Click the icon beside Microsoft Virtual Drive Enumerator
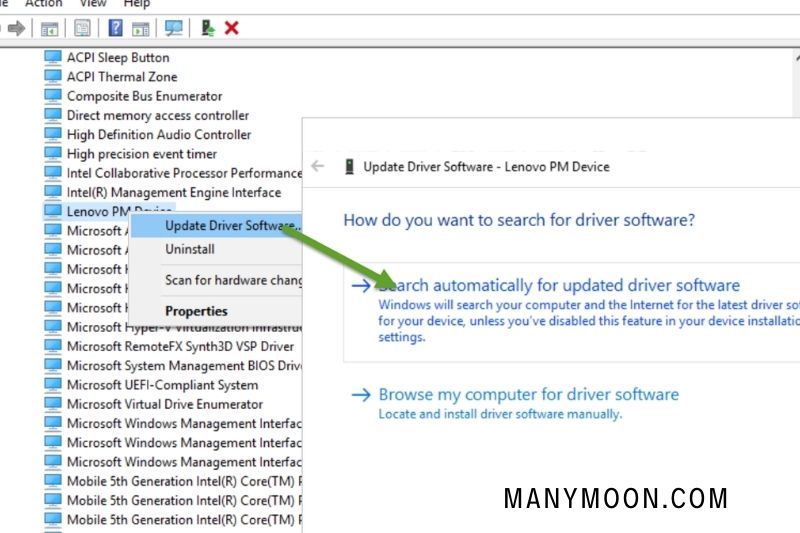The image size is (800, 533). [53, 403]
